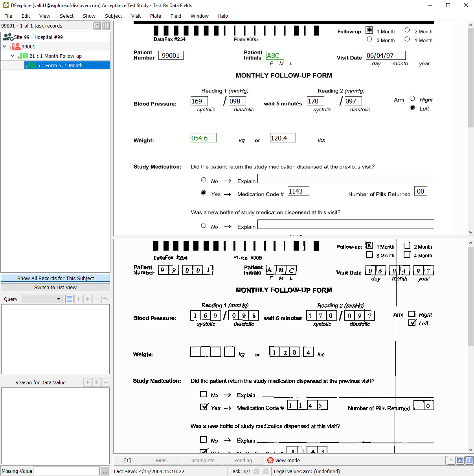
Task: Click the undo arrow icon in Query row
Action: point(106,299)
